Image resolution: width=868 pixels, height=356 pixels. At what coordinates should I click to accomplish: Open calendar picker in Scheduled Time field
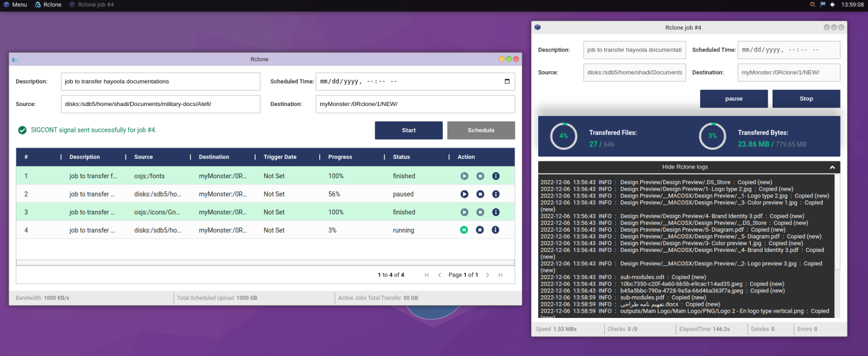tap(507, 81)
